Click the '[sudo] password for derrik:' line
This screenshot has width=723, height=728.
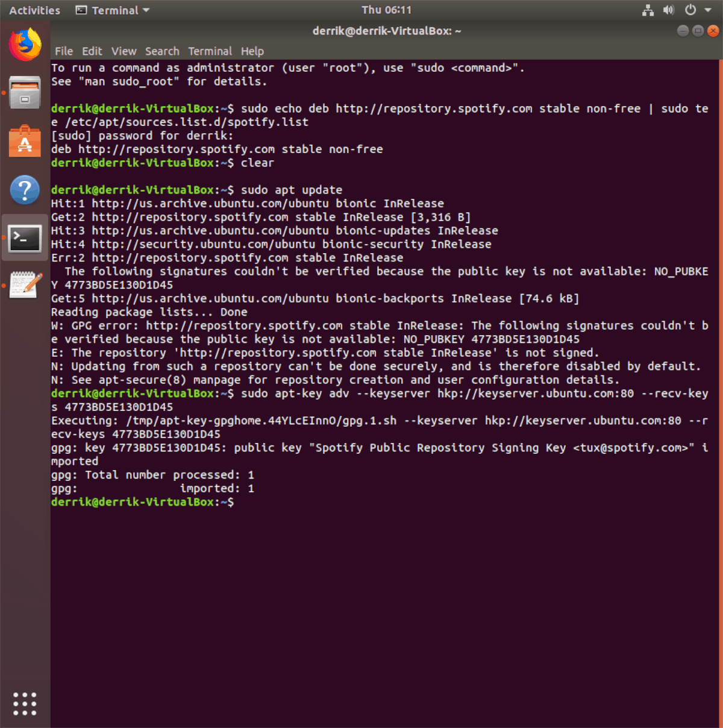click(x=142, y=136)
